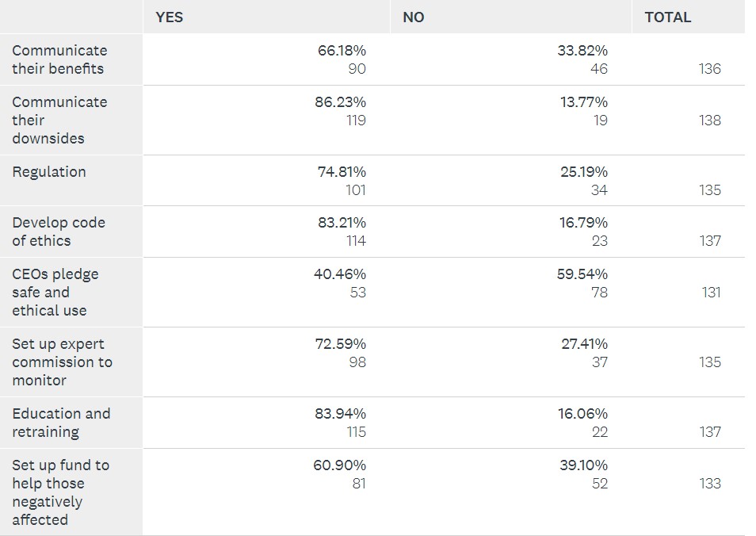Screen dimensions: 756x536
Task: Click the YES column header
Action: pyautogui.click(x=170, y=17)
